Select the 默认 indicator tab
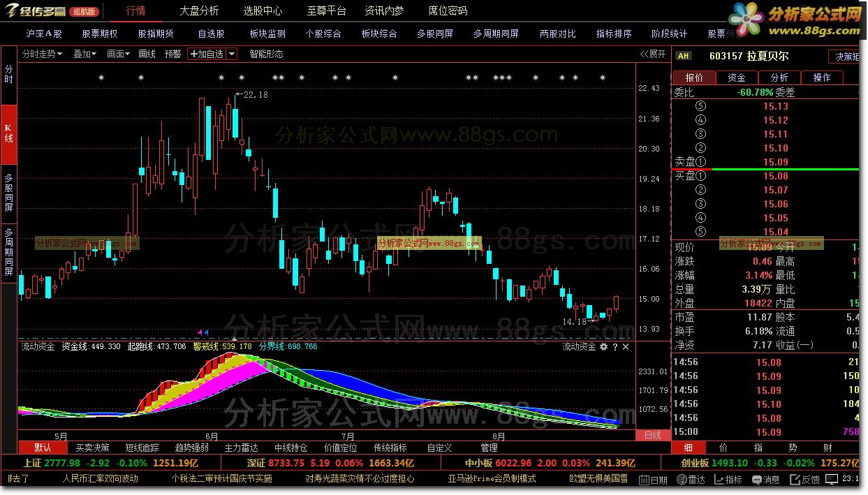The image size is (868, 495). [x=42, y=448]
